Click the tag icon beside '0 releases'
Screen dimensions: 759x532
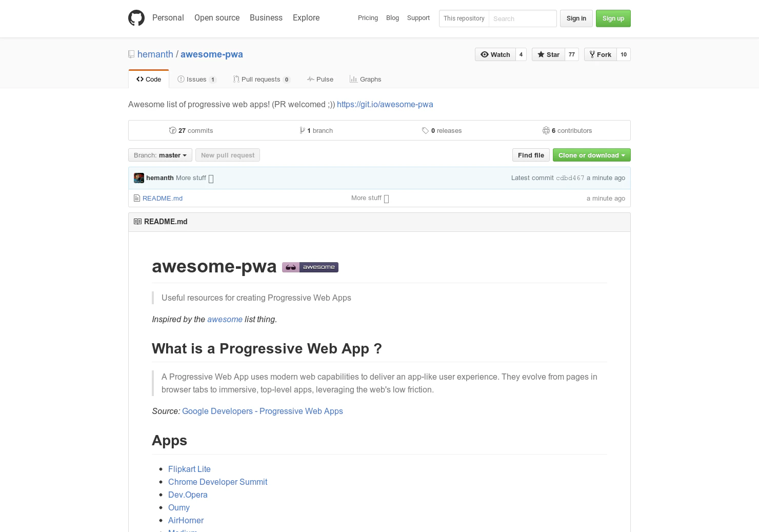[426, 130]
